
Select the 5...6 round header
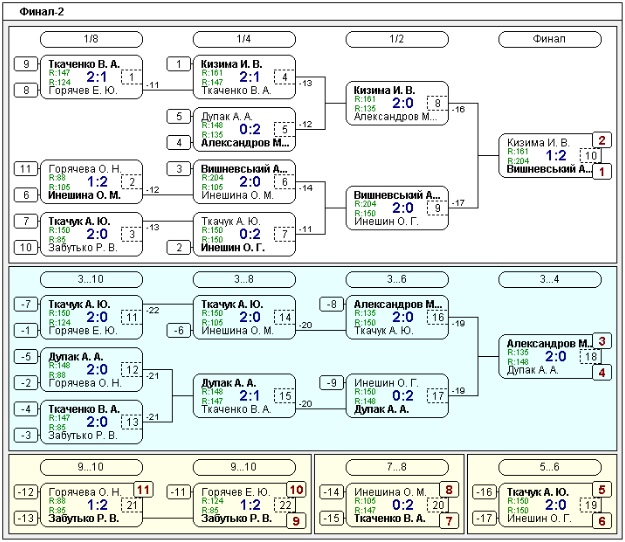pos(550,467)
